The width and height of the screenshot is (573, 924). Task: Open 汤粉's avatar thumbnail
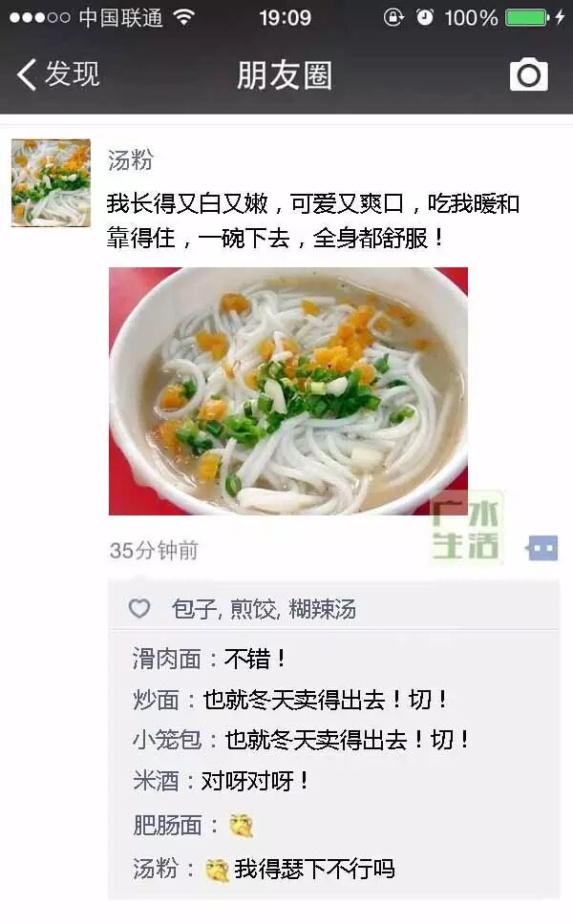[52, 182]
